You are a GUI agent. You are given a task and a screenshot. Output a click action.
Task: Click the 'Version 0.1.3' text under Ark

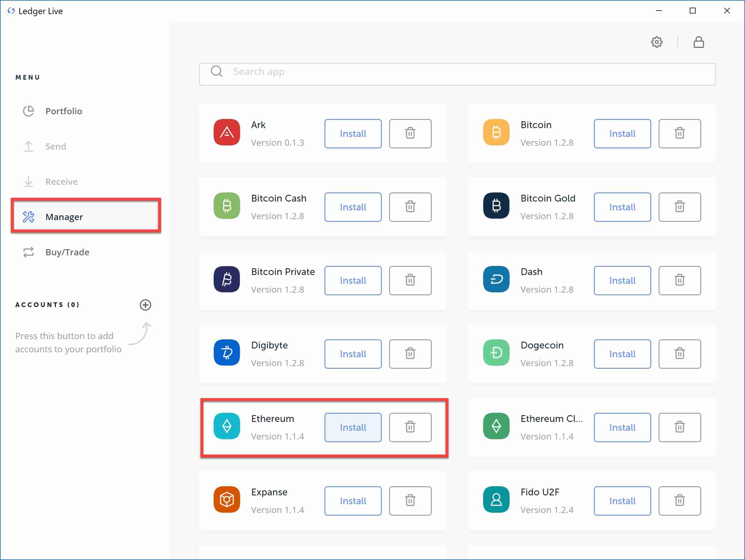point(277,142)
